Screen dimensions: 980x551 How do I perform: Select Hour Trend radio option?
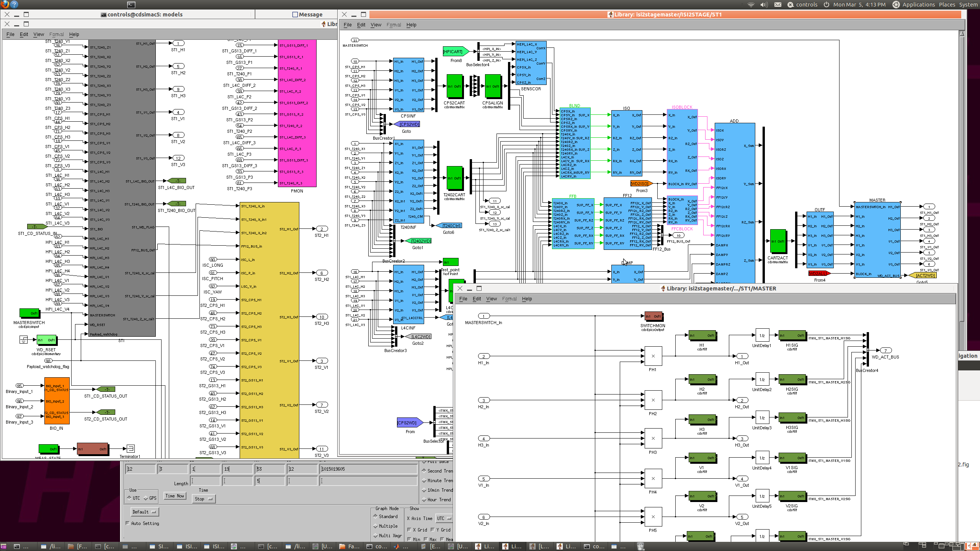tap(436, 500)
